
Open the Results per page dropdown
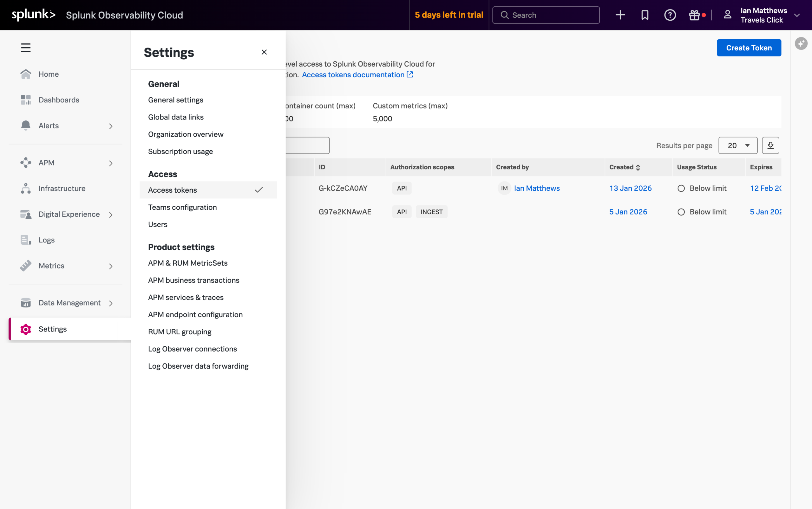pyautogui.click(x=737, y=145)
